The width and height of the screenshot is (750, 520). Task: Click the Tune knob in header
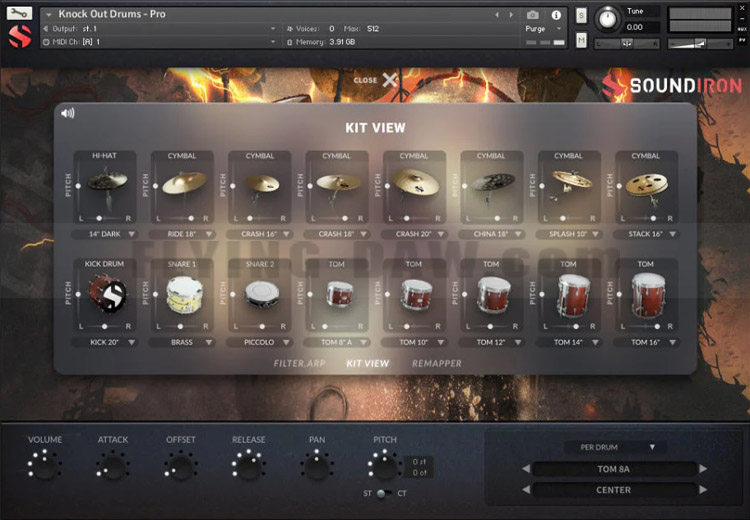point(607,19)
